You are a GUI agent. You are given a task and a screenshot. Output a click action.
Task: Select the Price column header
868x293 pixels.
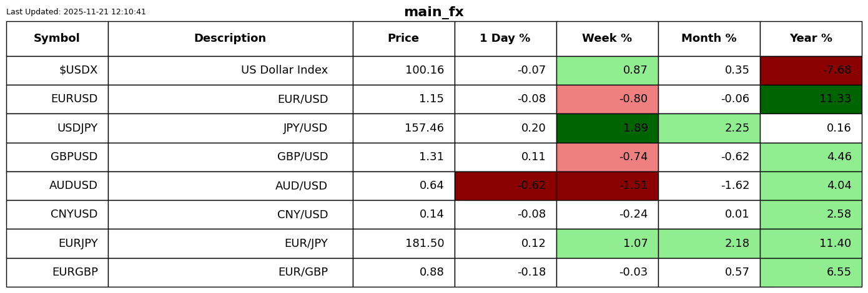point(403,39)
